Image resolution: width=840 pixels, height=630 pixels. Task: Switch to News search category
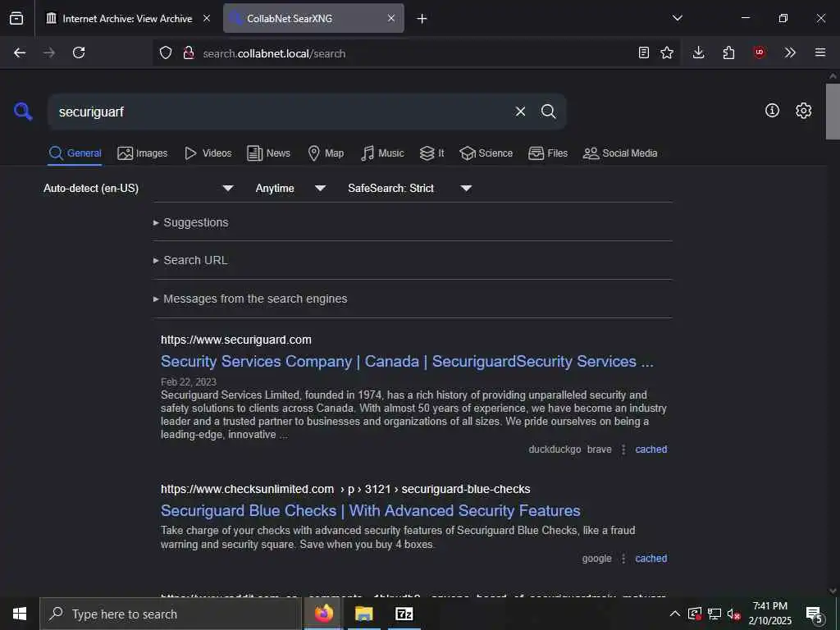tap(268, 153)
